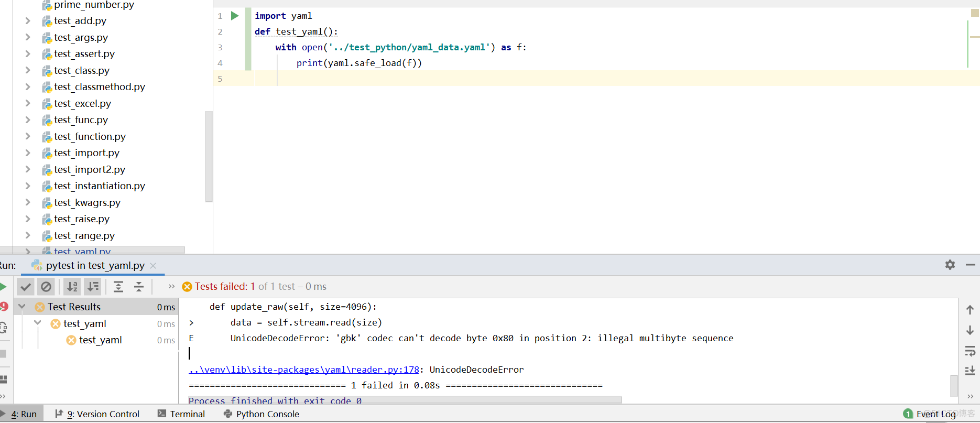Open reader.py:178 traceback link
This screenshot has width=980, height=423.
point(304,370)
